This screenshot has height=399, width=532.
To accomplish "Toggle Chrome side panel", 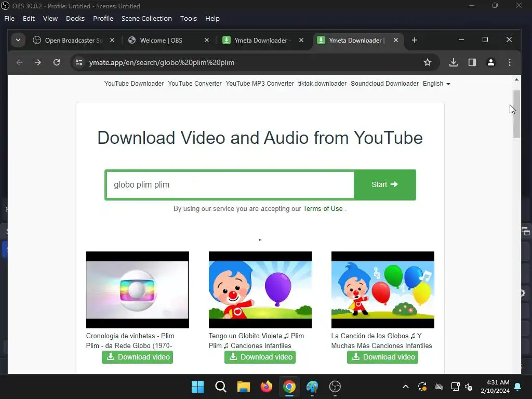I will [x=472, y=62].
